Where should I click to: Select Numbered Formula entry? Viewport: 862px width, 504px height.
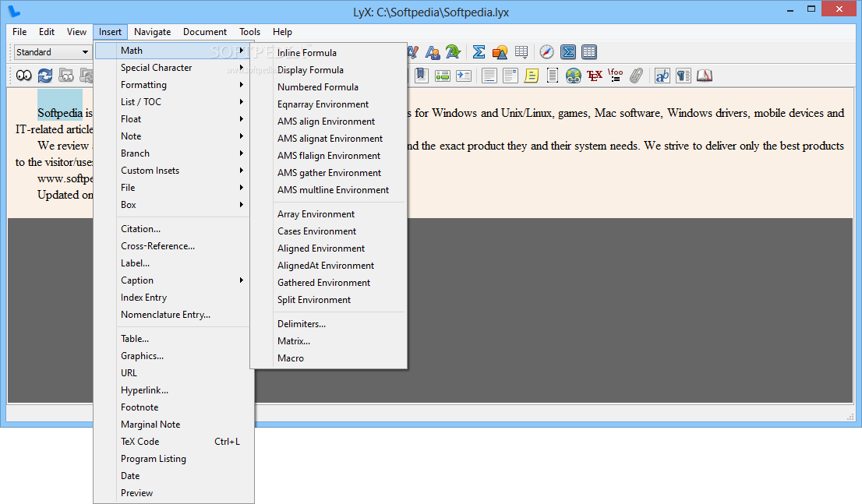[x=329, y=86]
